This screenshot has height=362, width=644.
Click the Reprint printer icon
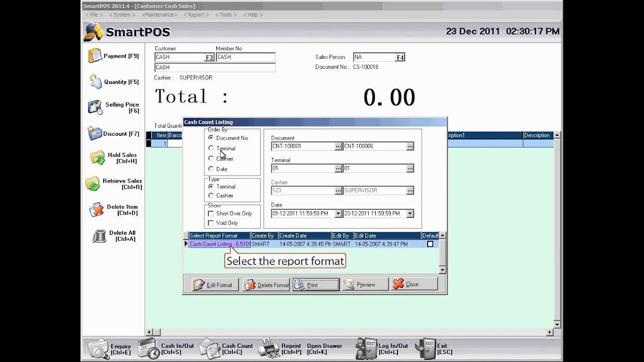tap(269, 349)
